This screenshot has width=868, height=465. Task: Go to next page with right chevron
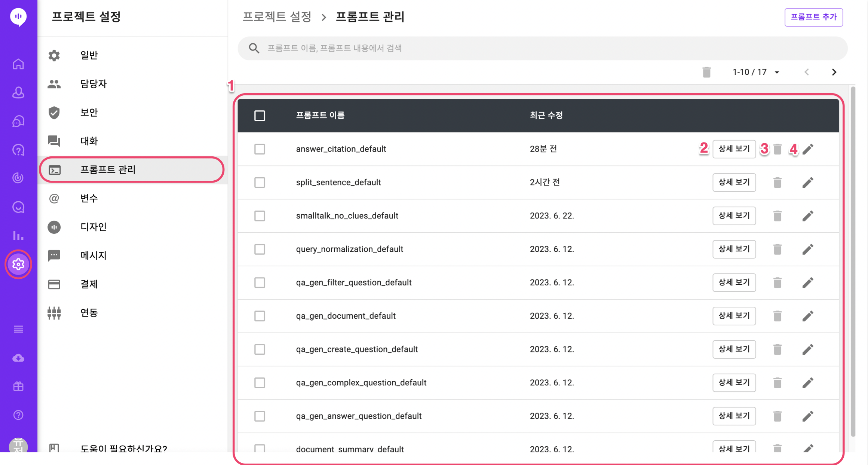click(x=834, y=72)
